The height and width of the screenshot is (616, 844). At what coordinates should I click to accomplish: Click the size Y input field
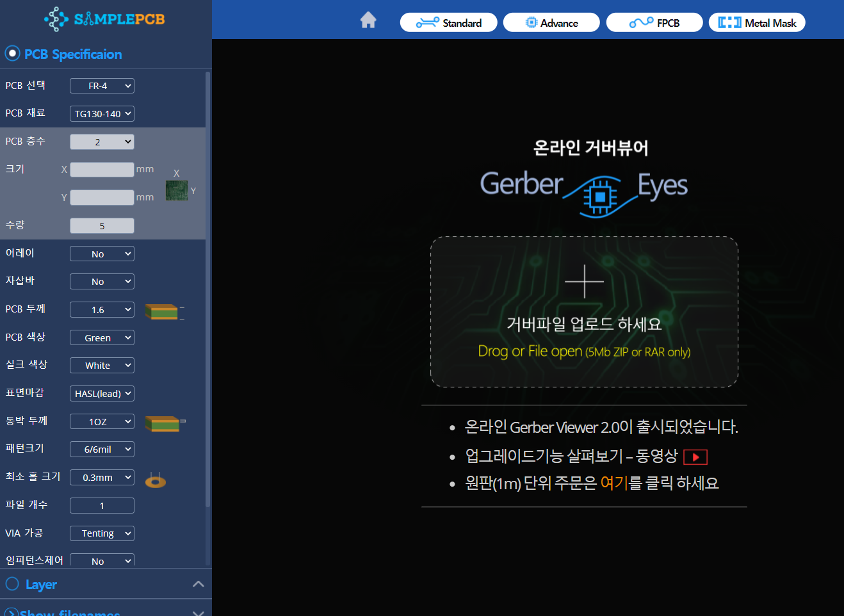[102, 198]
